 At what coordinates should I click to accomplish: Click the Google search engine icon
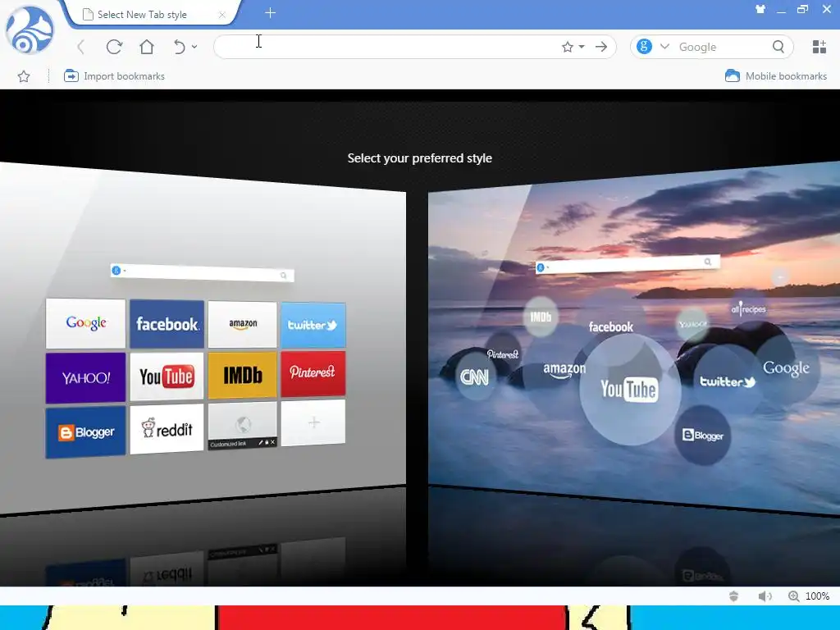tap(644, 47)
